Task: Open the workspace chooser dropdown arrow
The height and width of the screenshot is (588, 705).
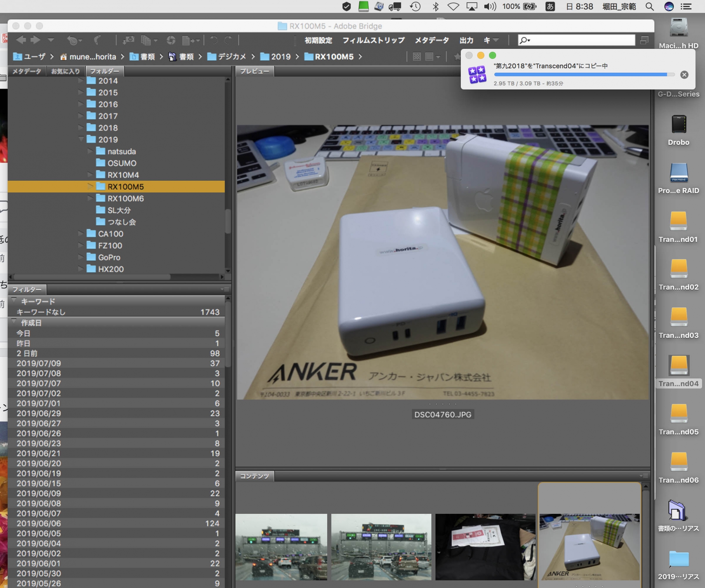Action: click(496, 40)
